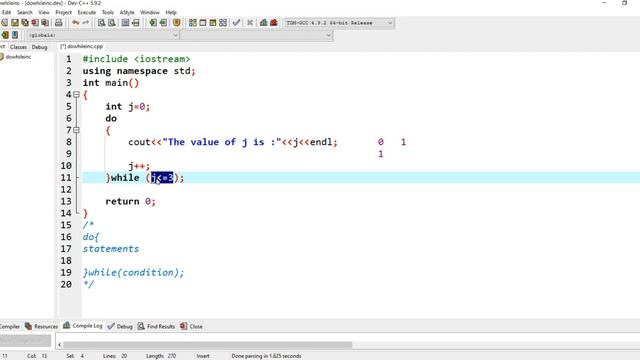
Task: Click the 'int j=0;' line
Action: pos(128,107)
